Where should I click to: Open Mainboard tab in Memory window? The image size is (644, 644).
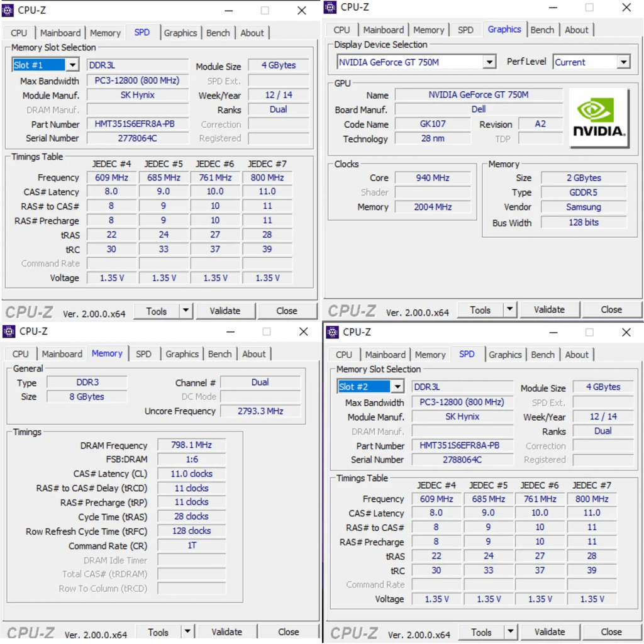point(62,354)
